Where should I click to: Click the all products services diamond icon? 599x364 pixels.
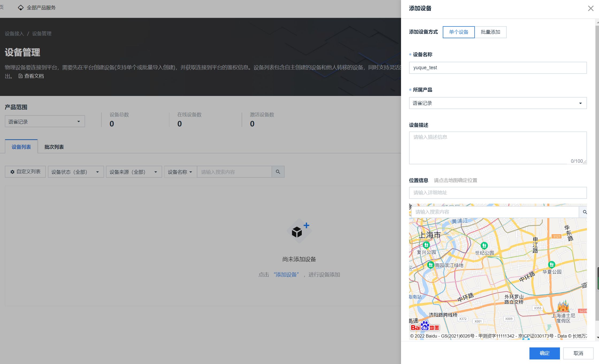(x=21, y=8)
